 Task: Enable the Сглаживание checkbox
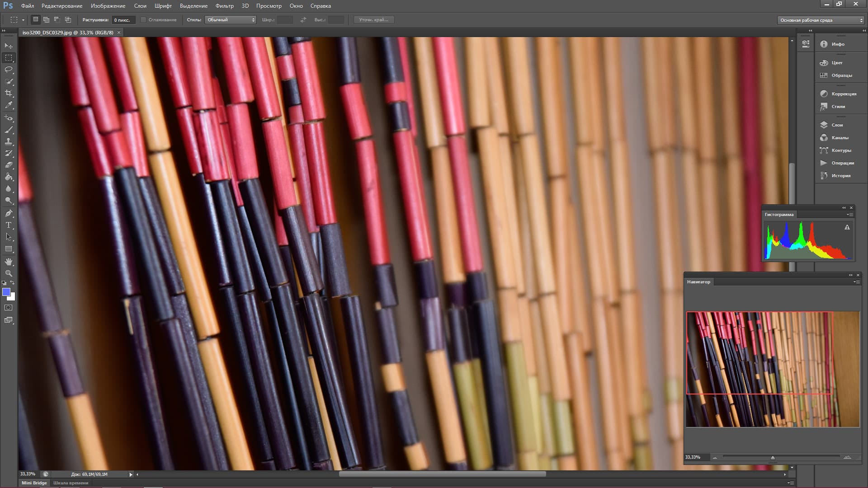[143, 20]
